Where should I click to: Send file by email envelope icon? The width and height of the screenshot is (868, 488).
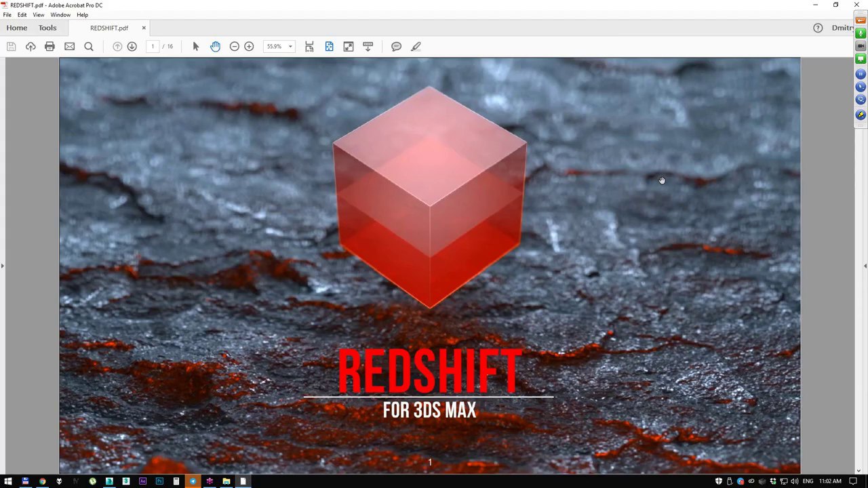click(69, 46)
